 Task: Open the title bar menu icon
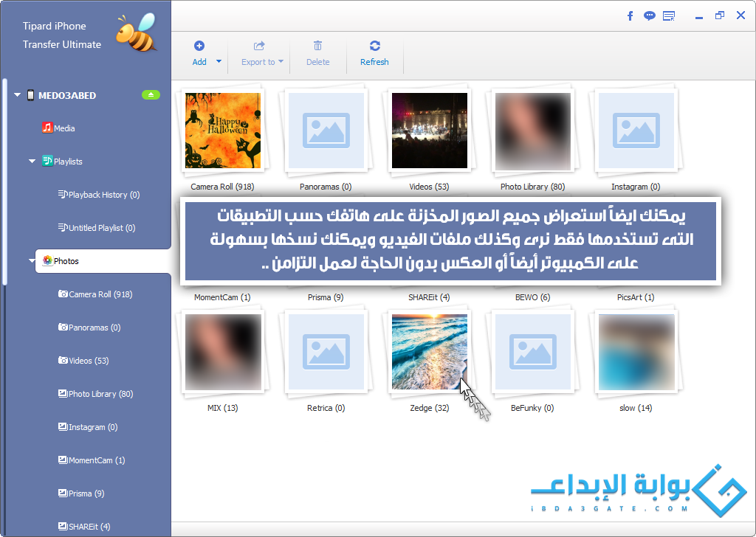[x=669, y=16]
